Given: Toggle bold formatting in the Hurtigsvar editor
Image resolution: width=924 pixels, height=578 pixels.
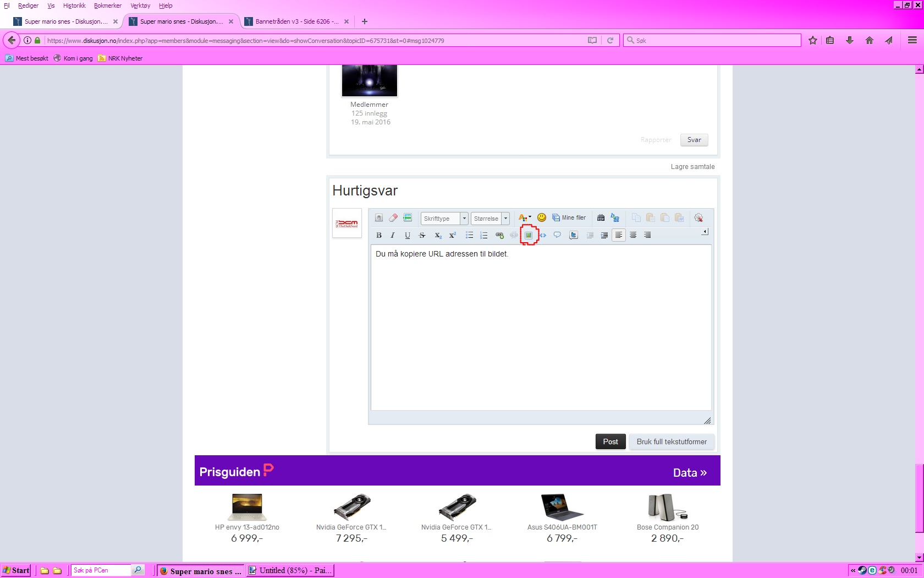Looking at the screenshot, I should (x=379, y=235).
